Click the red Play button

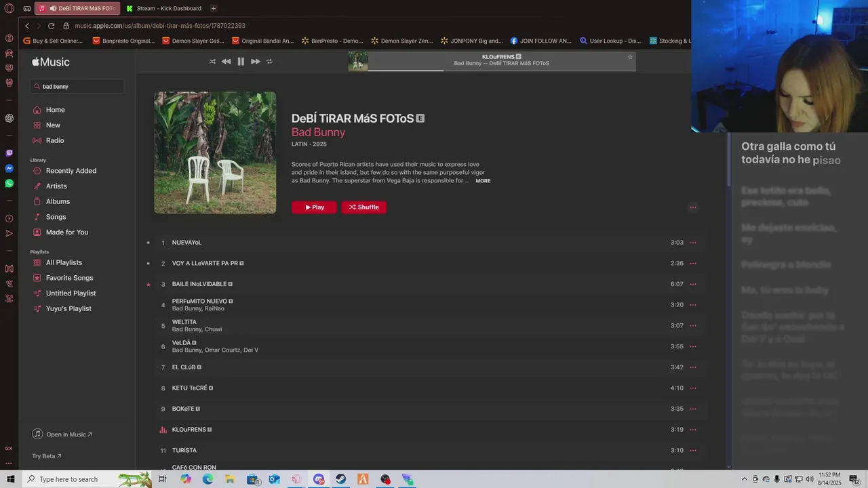(314, 207)
